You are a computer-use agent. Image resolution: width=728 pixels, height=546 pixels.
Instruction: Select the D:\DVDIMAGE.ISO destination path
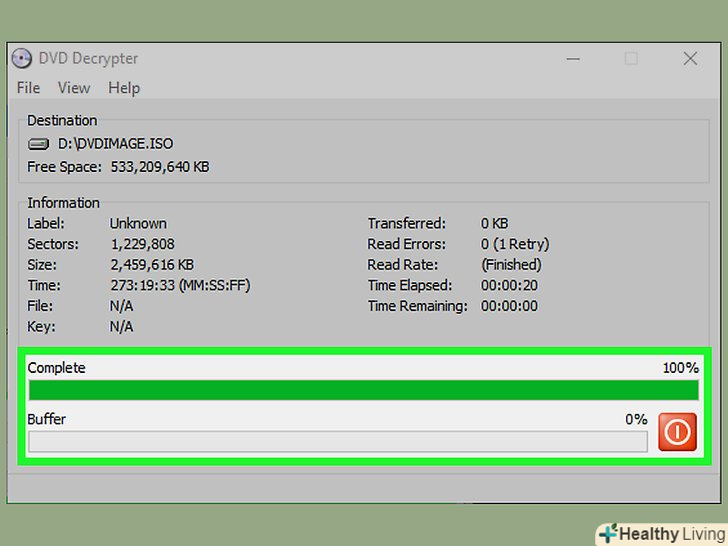coord(115,143)
